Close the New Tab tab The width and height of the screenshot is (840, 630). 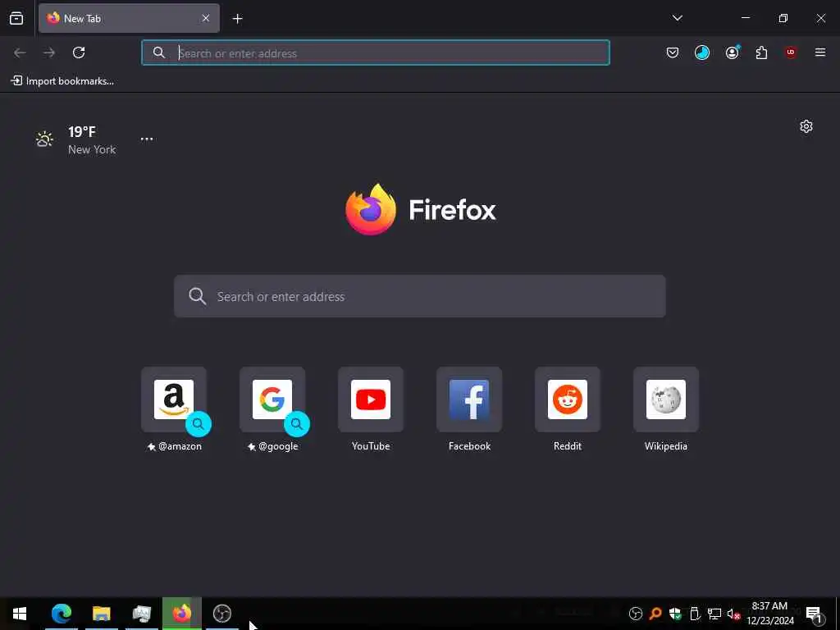point(206,18)
